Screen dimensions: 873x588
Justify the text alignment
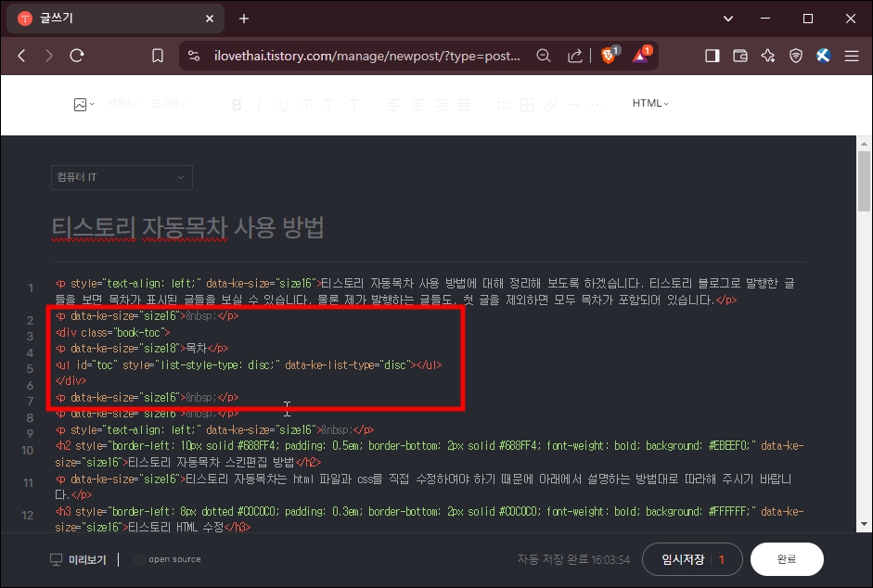coord(465,105)
